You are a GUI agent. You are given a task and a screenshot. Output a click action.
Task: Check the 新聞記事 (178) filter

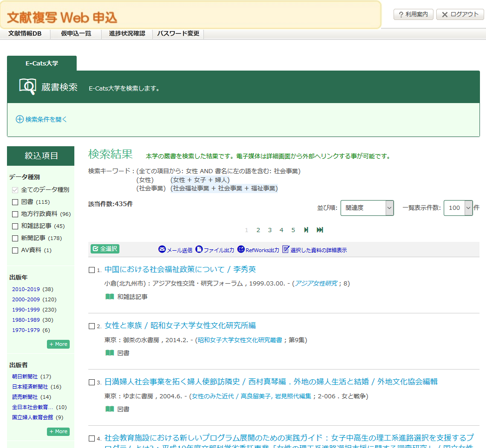[x=15, y=239]
